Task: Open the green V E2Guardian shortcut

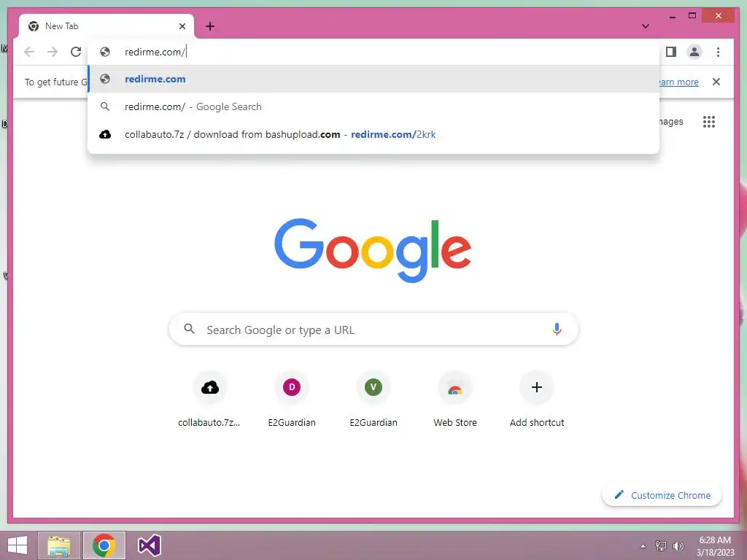Action: point(373,399)
